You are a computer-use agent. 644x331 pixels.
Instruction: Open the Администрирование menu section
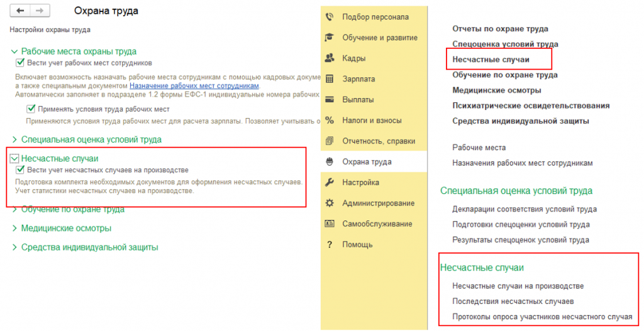[374, 203]
